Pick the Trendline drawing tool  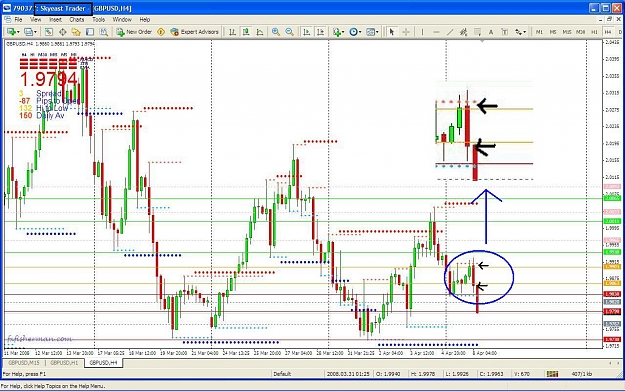click(x=450, y=32)
